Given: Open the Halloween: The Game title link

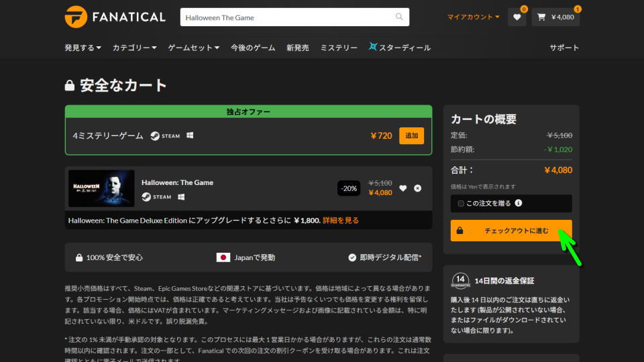Looking at the screenshot, I should (x=177, y=182).
